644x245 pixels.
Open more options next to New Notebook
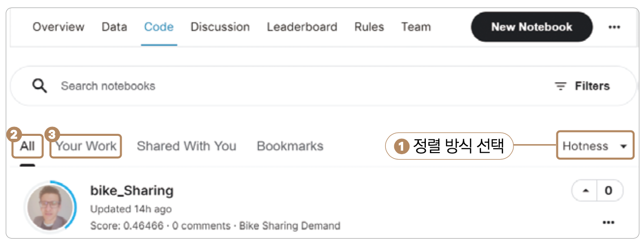[x=614, y=27]
